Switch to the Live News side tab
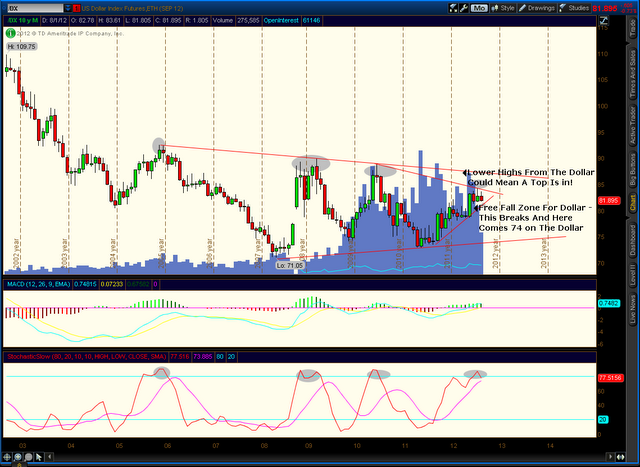The image size is (640, 467). coord(633,309)
